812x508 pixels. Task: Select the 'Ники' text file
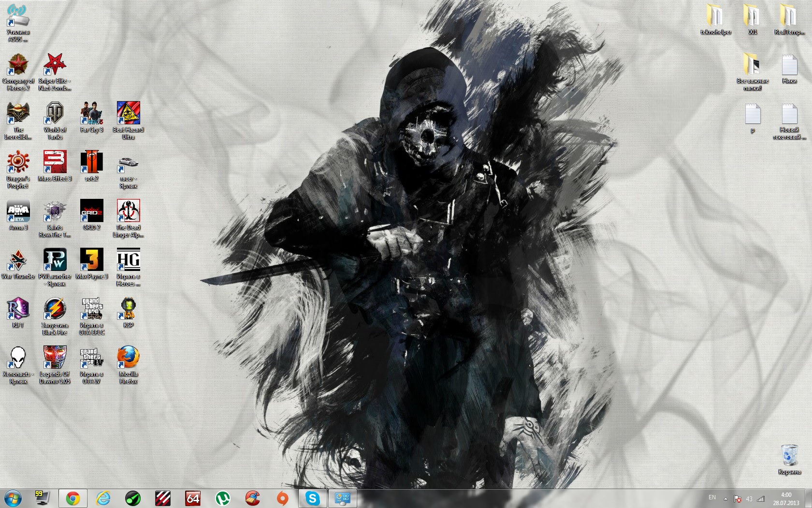tap(789, 69)
